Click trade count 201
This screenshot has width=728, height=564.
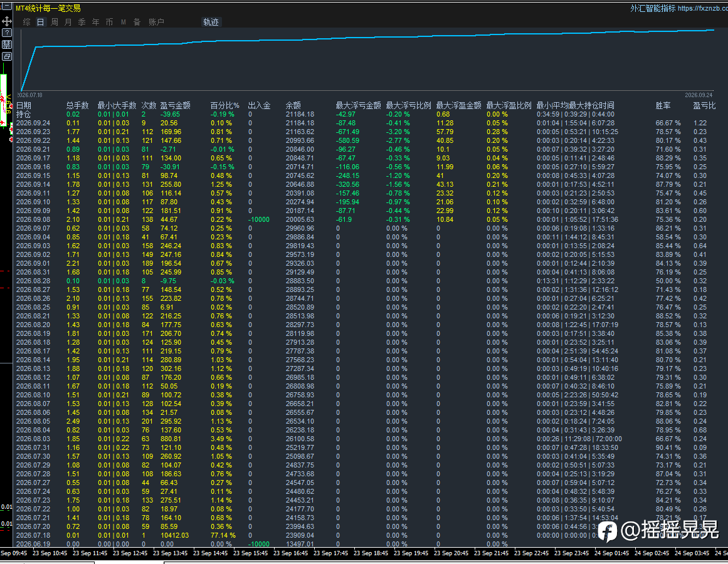click(147, 421)
